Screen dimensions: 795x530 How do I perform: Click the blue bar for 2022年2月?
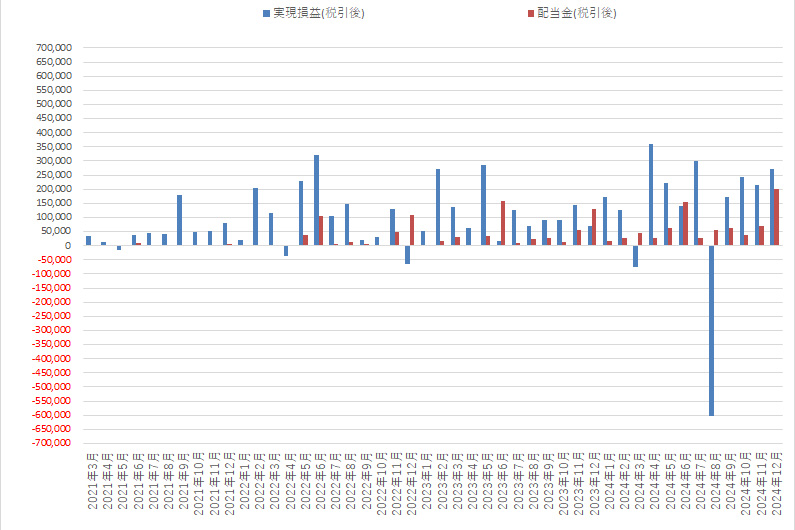(256, 216)
